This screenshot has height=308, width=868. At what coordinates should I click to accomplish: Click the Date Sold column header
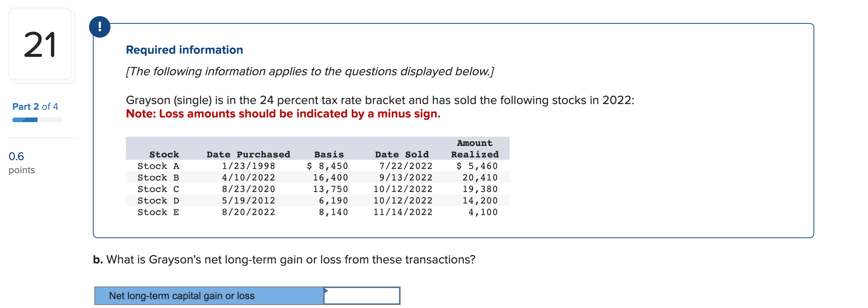point(402,154)
